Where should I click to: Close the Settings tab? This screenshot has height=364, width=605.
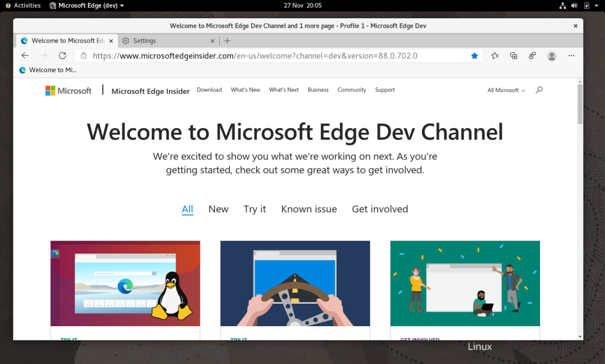214,41
